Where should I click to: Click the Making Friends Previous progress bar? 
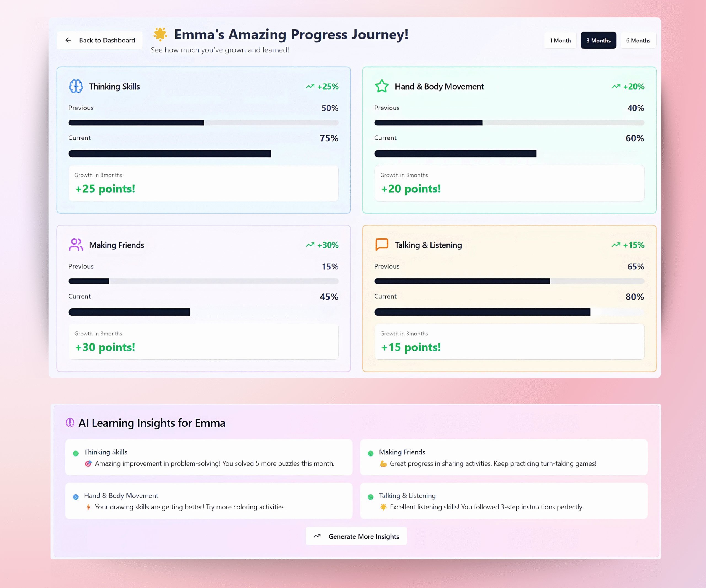point(204,281)
